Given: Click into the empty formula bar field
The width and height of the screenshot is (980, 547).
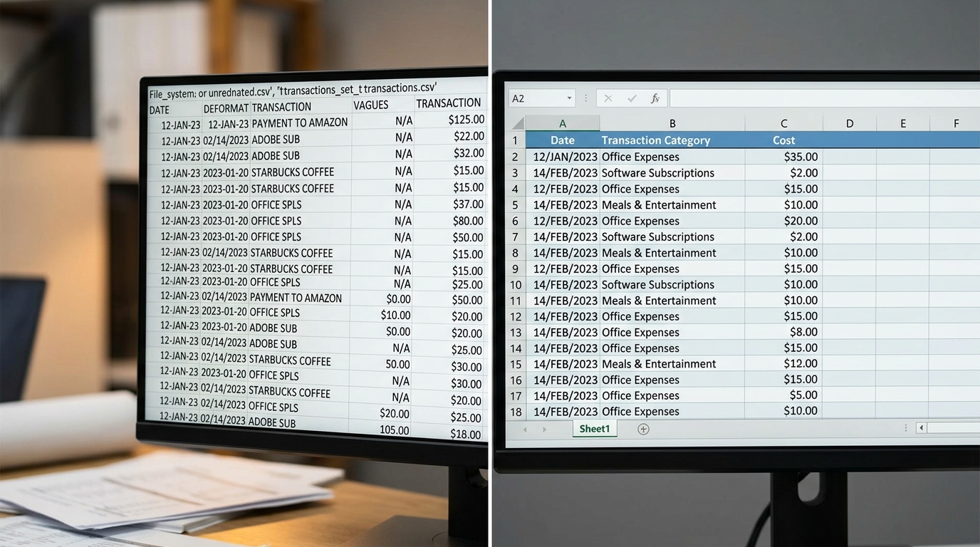Looking at the screenshot, I should [x=824, y=98].
